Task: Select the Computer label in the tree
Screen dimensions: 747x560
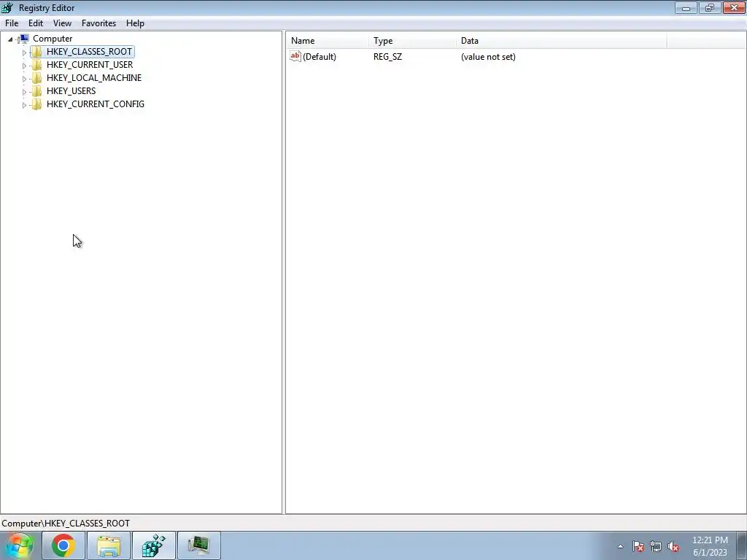Action: pos(53,39)
